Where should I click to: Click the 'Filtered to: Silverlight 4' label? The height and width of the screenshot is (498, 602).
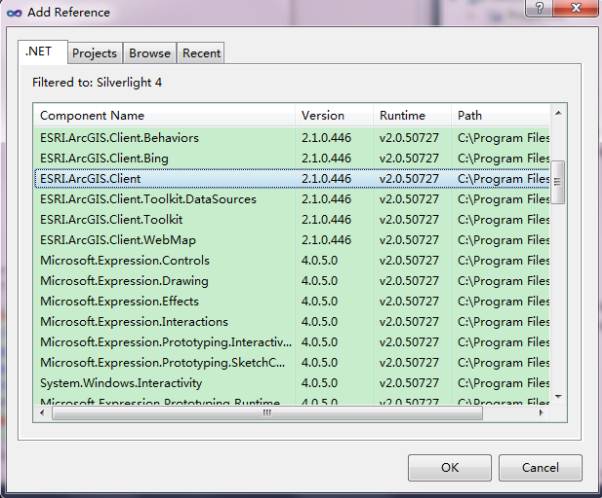97,83
